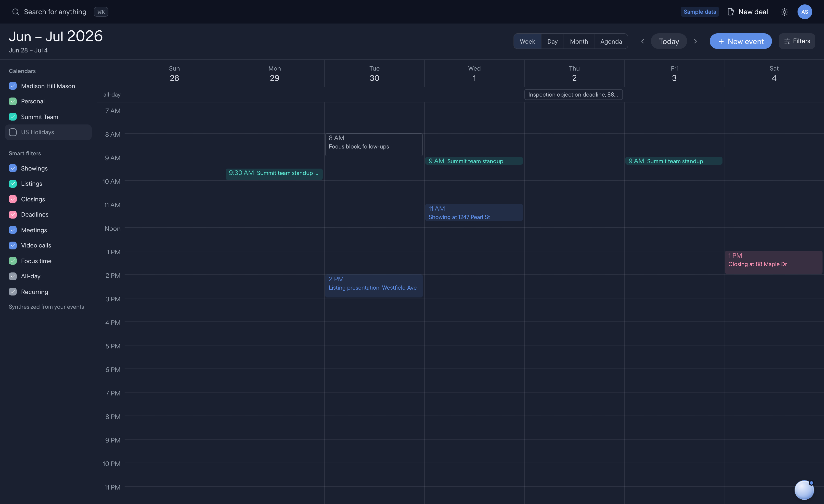This screenshot has height=504, width=824.
Task: Open Focus block, follow-ups event
Action: pyautogui.click(x=374, y=145)
